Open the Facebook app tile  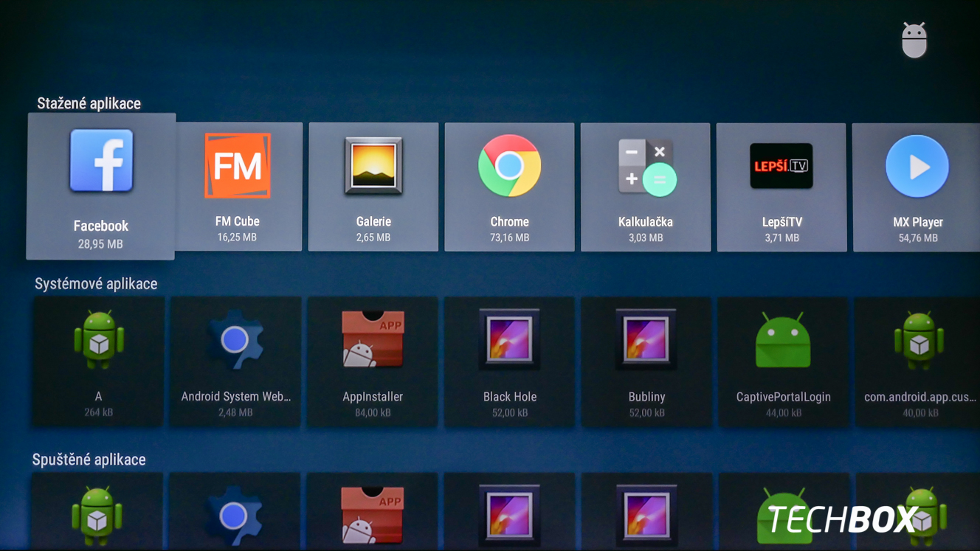click(x=101, y=187)
